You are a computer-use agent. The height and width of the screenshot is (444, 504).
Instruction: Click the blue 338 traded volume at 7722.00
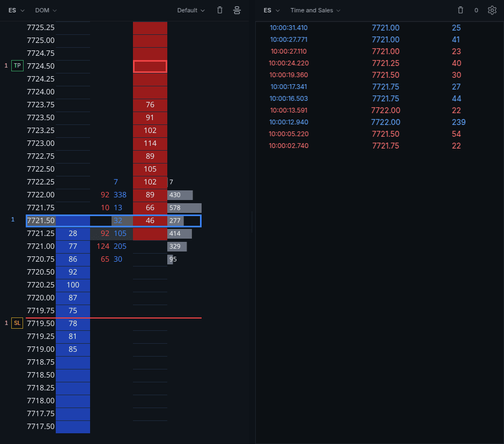tap(120, 195)
